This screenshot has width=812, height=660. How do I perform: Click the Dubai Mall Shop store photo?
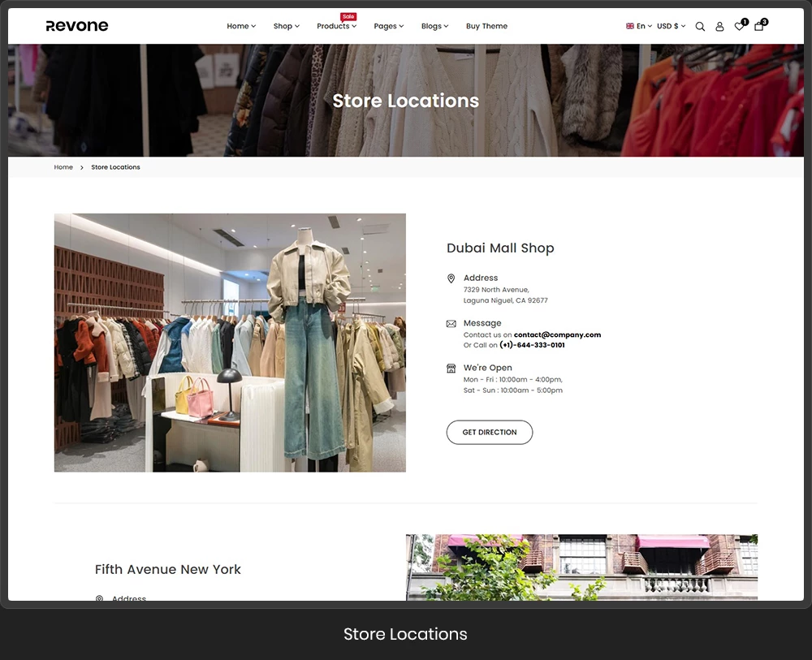[230, 343]
